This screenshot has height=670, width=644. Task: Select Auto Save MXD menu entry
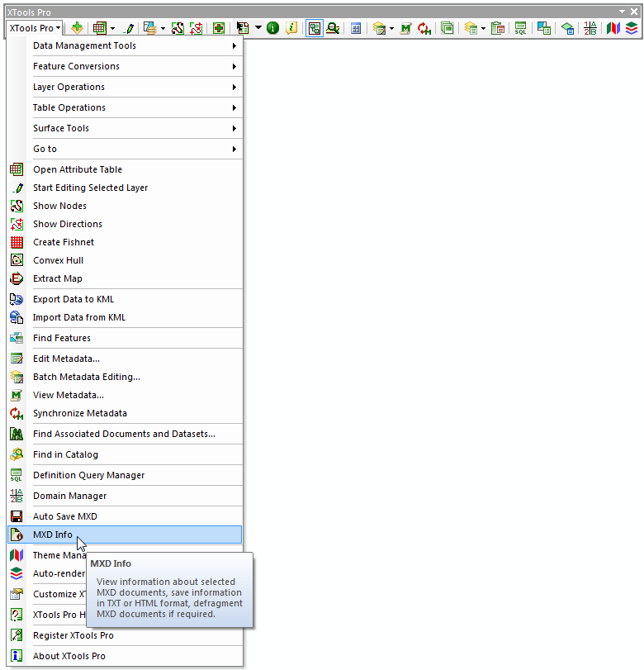(125, 516)
